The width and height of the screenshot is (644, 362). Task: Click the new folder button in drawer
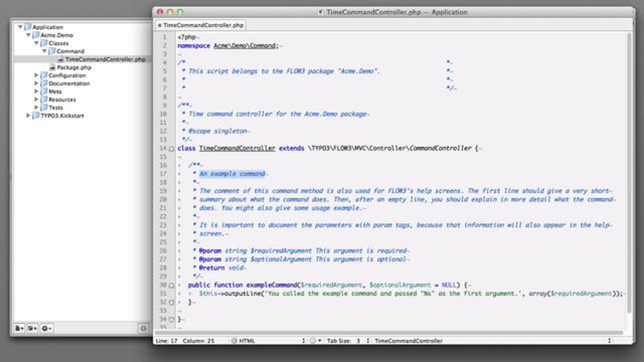point(32,328)
